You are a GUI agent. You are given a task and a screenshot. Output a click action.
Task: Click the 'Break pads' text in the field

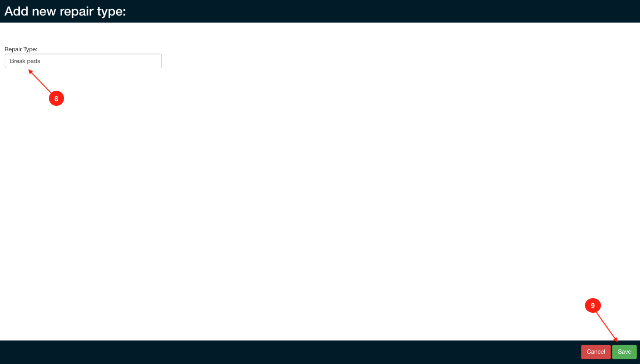tap(25, 61)
